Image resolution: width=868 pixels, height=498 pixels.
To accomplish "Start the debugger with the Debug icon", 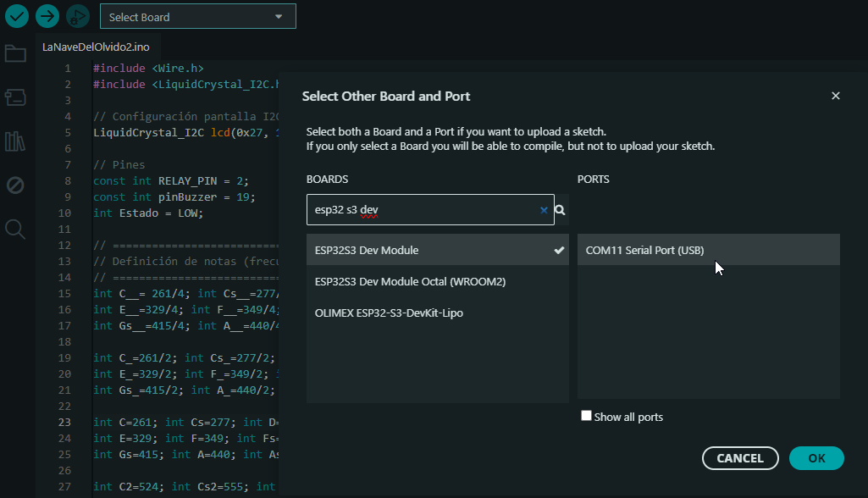I will coord(78,16).
